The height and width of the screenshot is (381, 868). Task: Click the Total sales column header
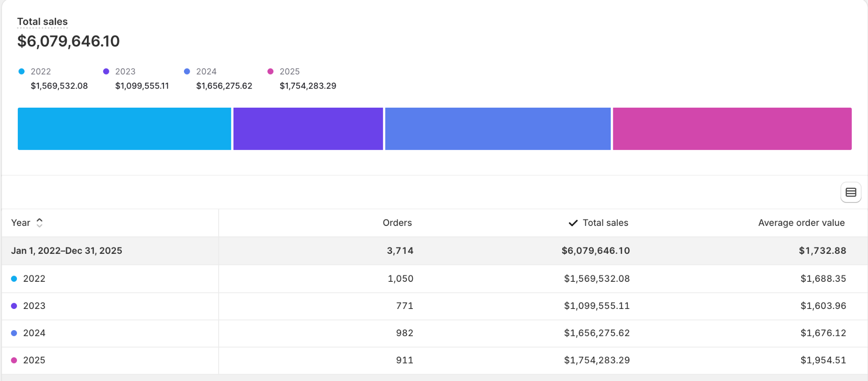[x=605, y=223]
